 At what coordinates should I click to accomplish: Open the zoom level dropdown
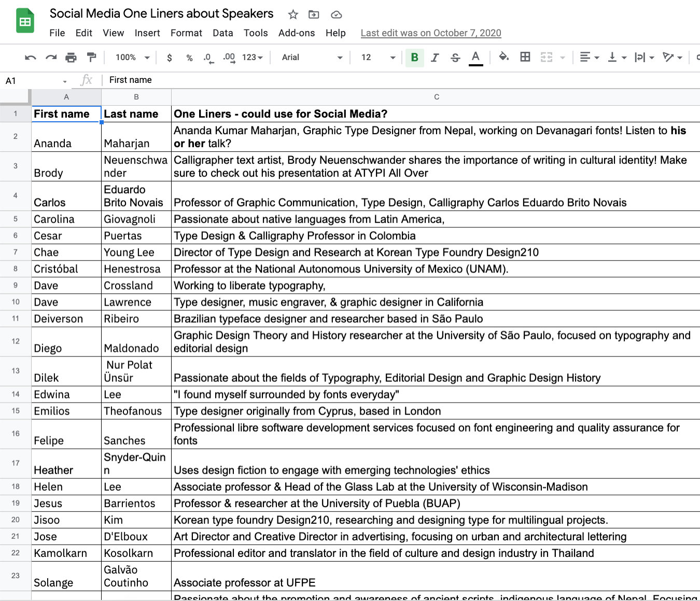(x=133, y=58)
